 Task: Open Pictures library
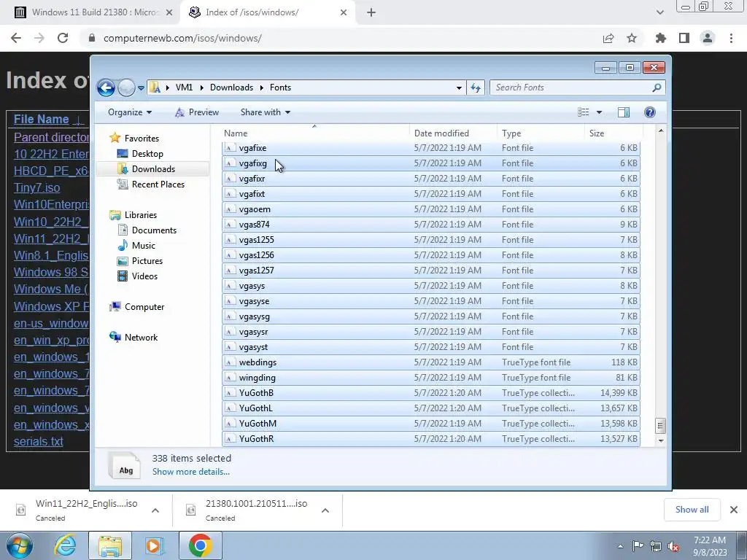(147, 261)
